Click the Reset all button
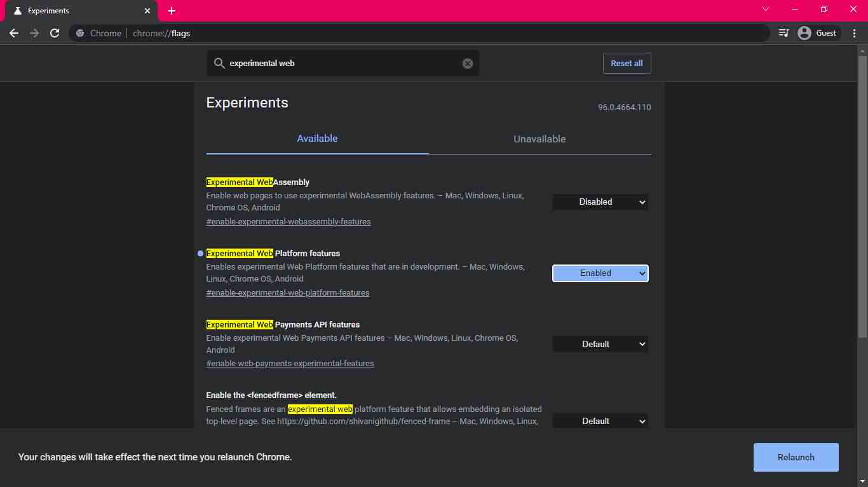The height and width of the screenshot is (487, 868). point(627,64)
